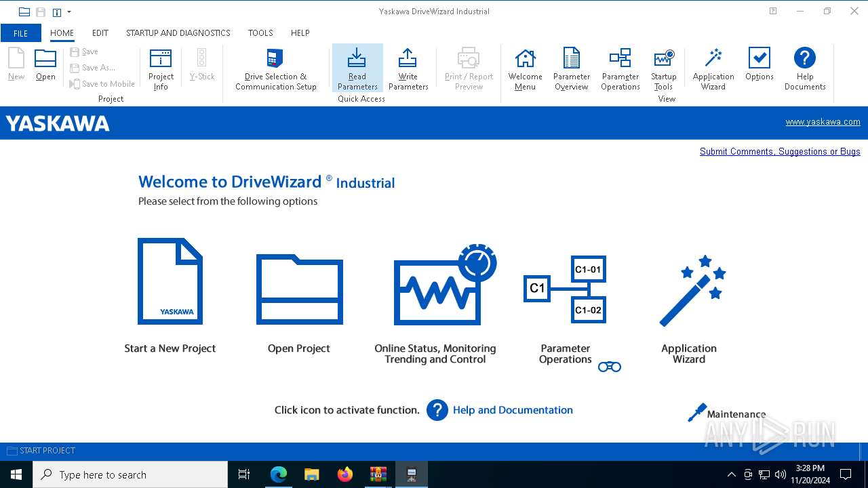Launch Microsoft Edge from the taskbar
Viewport: 868px width, 488px height.
(279, 474)
